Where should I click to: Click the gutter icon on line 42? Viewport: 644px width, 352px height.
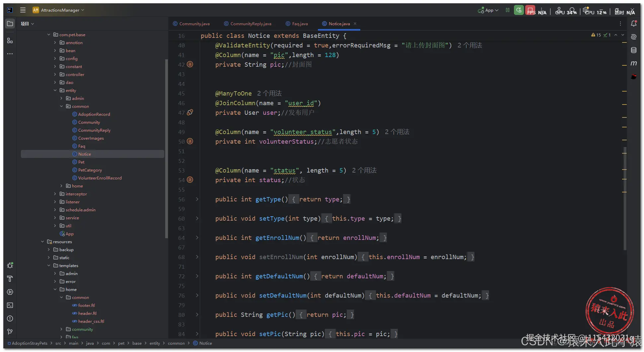pyautogui.click(x=190, y=64)
